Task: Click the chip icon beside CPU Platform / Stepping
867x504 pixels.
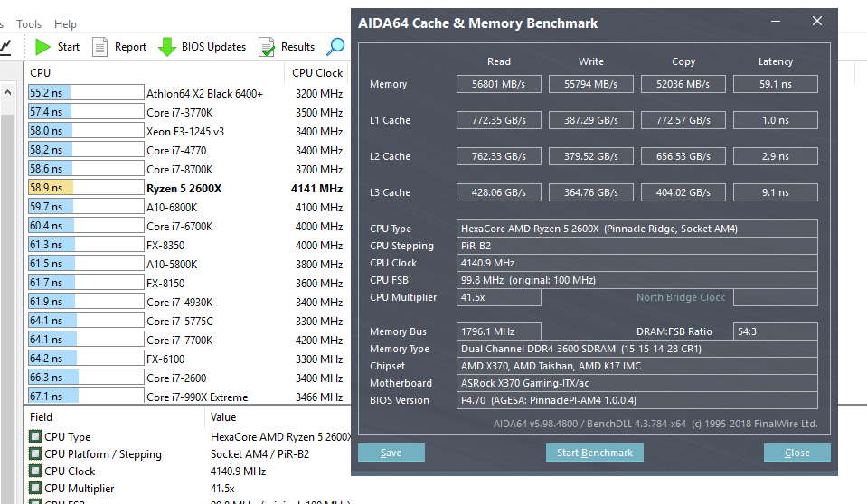Action: pos(35,453)
